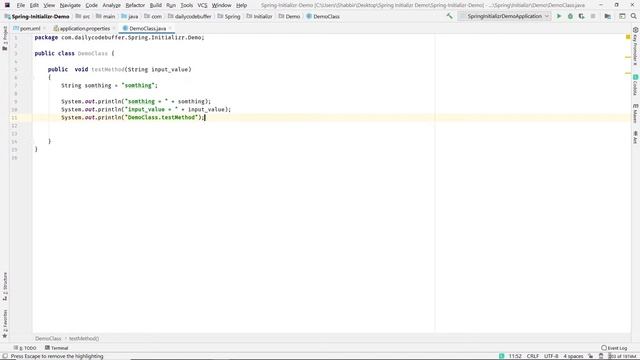Click Run with Coverage icon
Image resolution: width=640 pixels, height=360 pixels.
582,16
